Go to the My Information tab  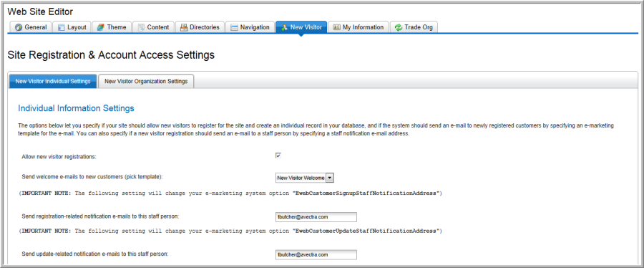coord(358,27)
